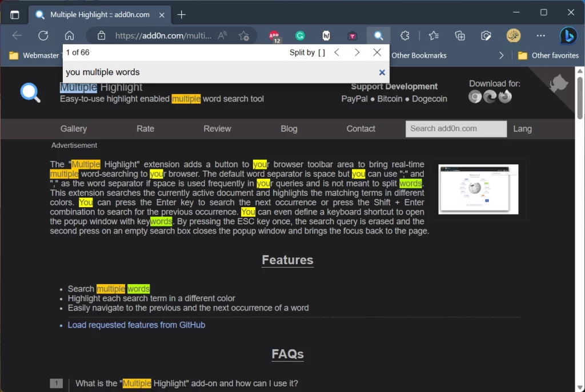
Task: Toggle the Multiple Highlight extension magnifier icon
Action: coord(378,36)
